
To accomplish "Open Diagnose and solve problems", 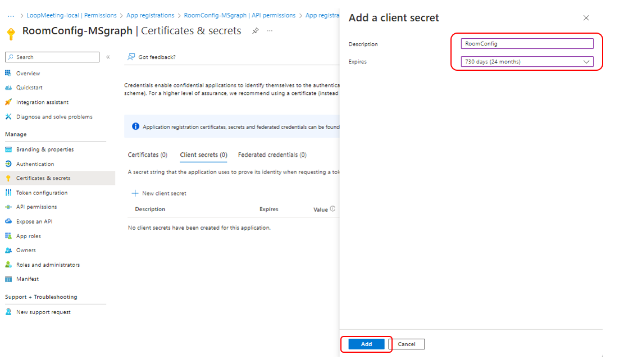I will pos(56,117).
